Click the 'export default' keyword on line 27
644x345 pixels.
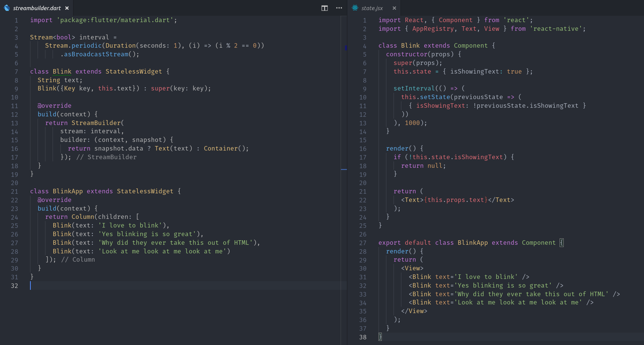(404, 242)
